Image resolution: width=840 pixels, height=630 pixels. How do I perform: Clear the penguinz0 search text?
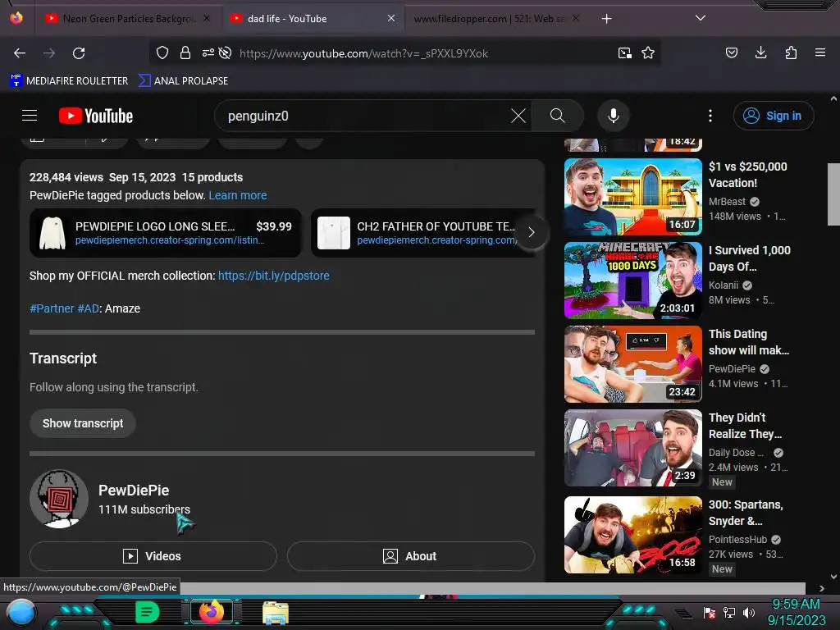click(x=518, y=116)
